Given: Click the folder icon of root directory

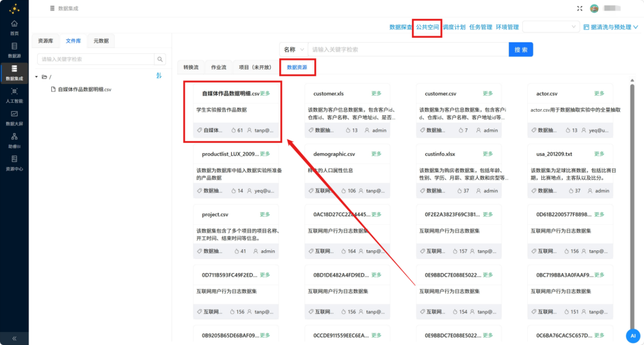Looking at the screenshot, I should [x=44, y=77].
